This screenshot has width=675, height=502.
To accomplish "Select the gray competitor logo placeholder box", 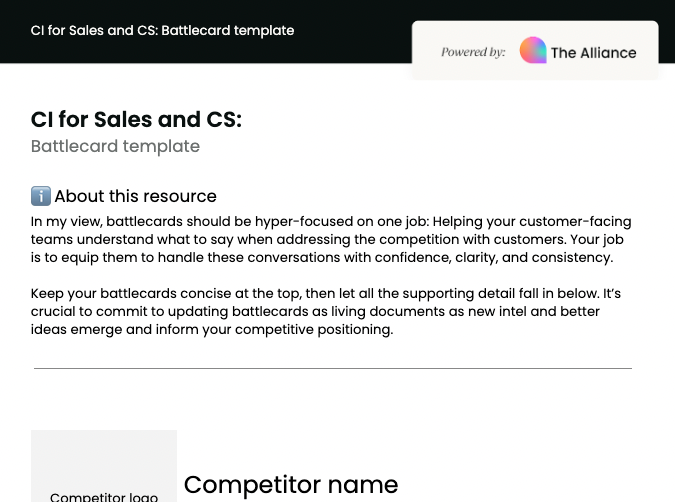I will tap(104, 460).
